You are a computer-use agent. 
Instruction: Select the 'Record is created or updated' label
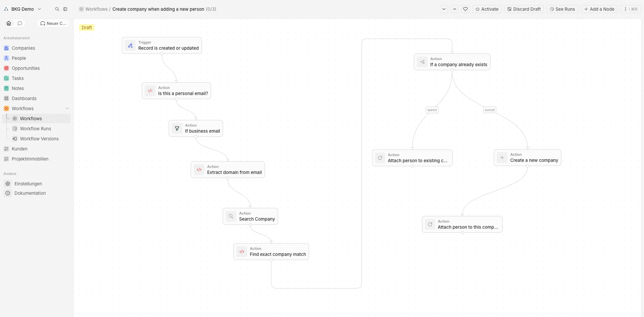[x=168, y=48]
